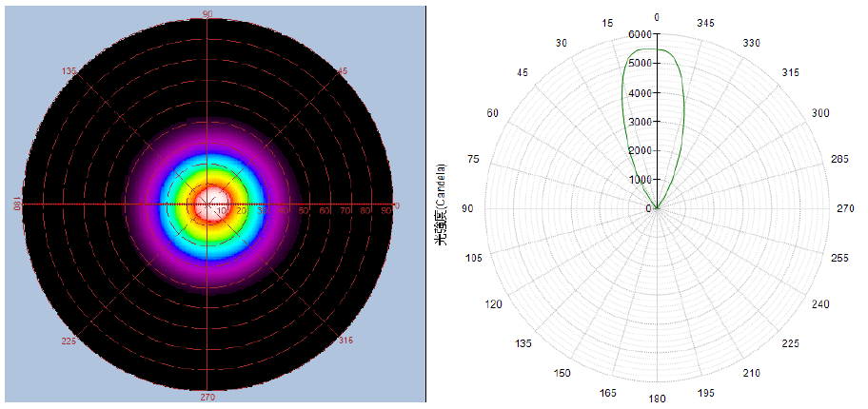This screenshot has height=409, width=868.
Task: Click the white hotspot center of intensity map
Action: coord(207,204)
